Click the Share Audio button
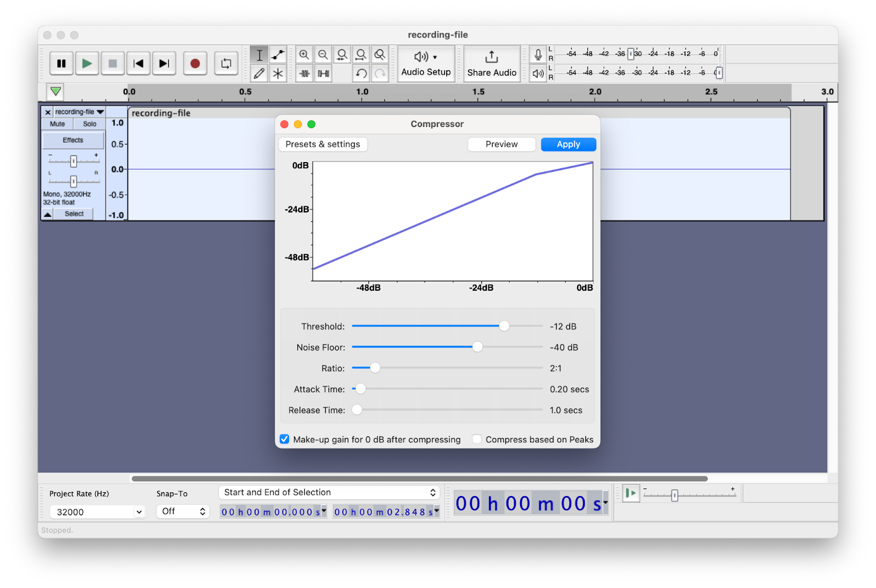Screen dimensions: 876x588 click(x=492, y=64)
